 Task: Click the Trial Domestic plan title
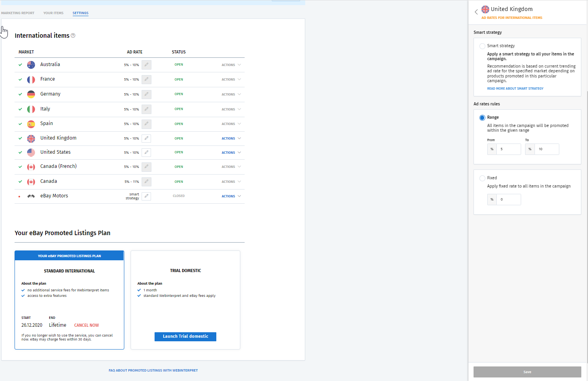(x=186, y=271)
